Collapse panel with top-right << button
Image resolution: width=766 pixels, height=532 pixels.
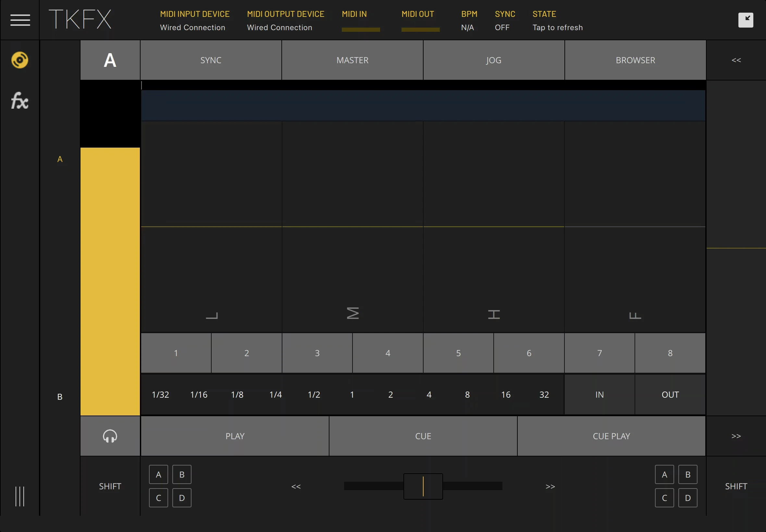(x=736, y=60)
